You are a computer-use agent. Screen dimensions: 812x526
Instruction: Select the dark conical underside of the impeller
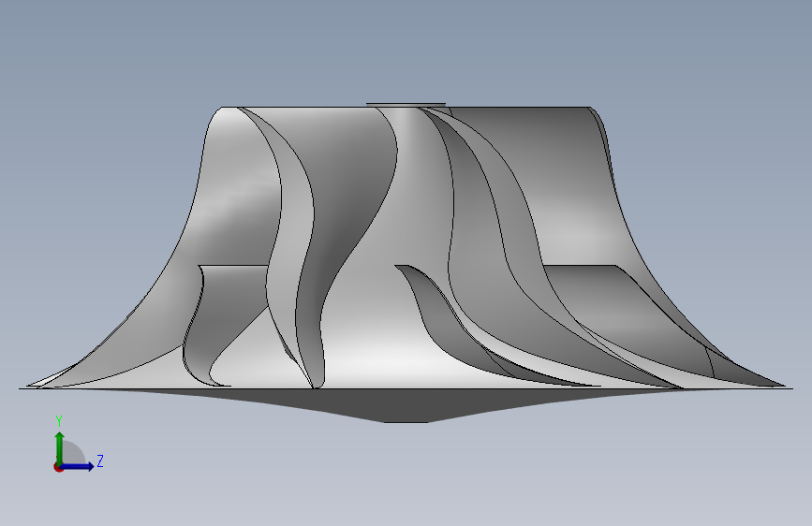click(x=406, y=403)
